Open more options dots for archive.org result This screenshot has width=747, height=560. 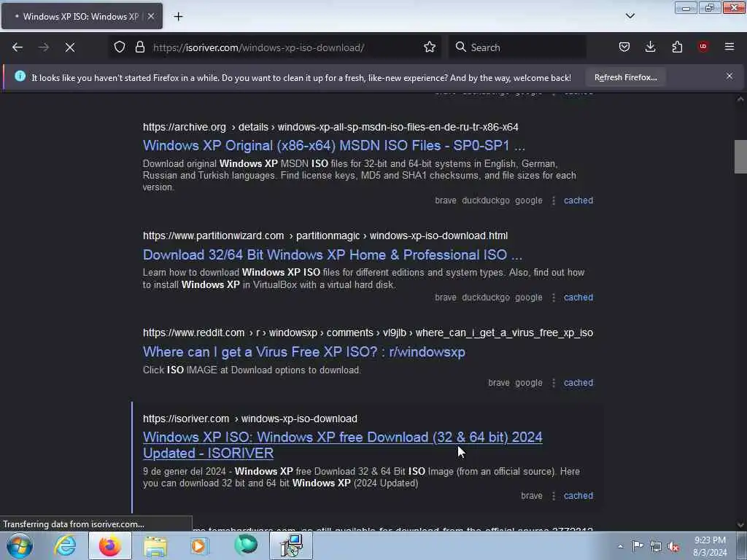coord(553,201)
